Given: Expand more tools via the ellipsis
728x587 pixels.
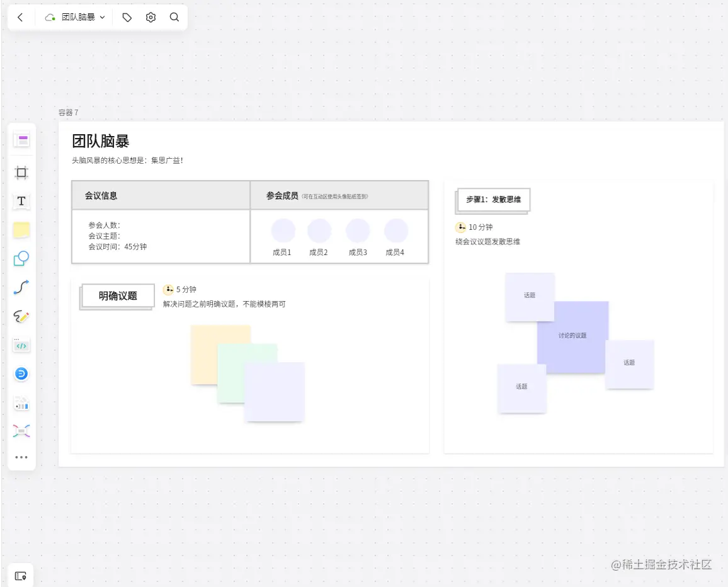Looking at the screenshot, I should pyautogui.click(x=21, y=457).
